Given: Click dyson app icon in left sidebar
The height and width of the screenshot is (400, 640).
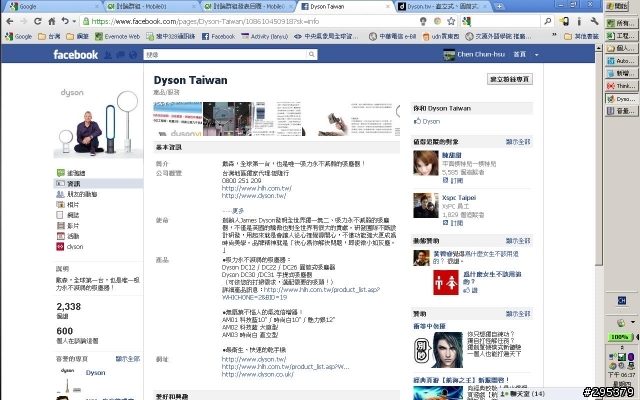Looking at the screenshot, I should [60, 247].
